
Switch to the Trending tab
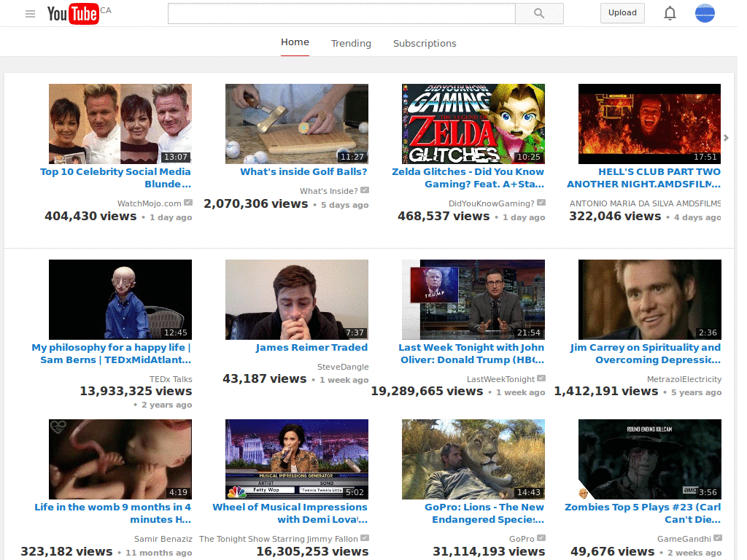point(351,43)
